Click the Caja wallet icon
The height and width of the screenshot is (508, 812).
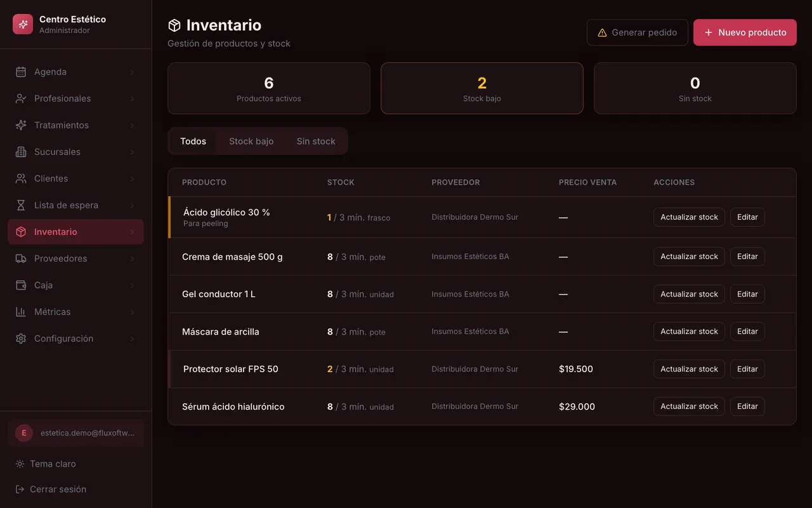click(21, 285)
